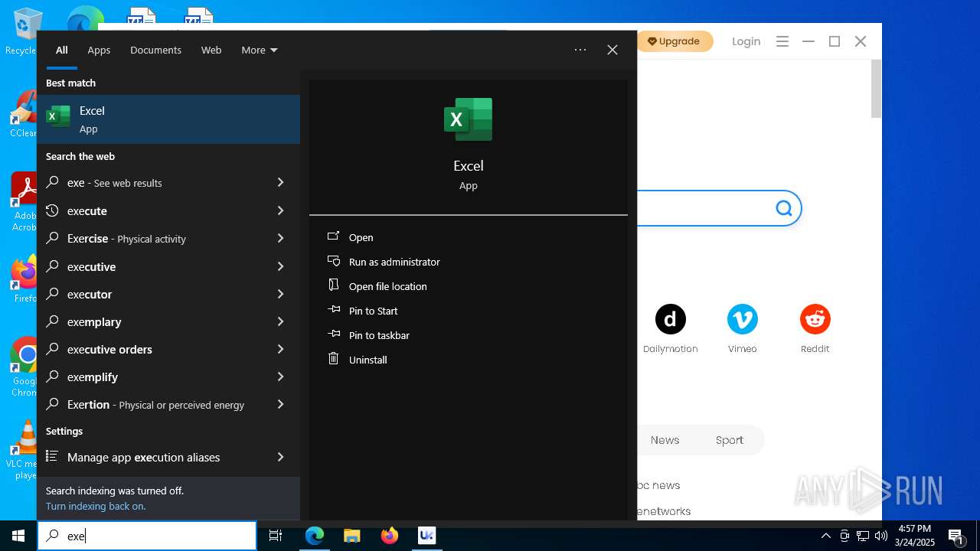Pin Excel to taskbar
Viewport: 980px width, 551px height.
coord(379,335)
